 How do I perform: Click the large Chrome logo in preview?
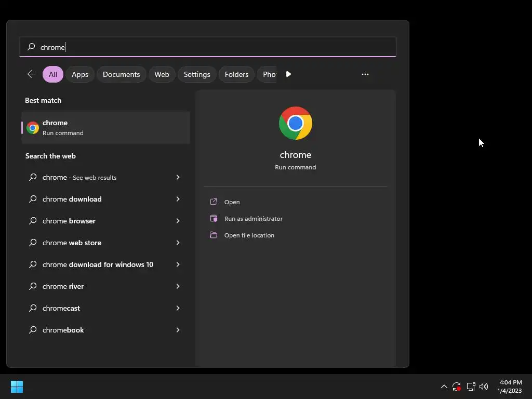[x=296, y=123]
